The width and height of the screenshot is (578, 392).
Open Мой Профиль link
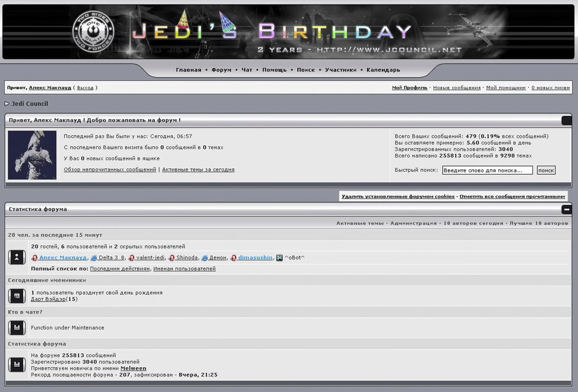410,87
